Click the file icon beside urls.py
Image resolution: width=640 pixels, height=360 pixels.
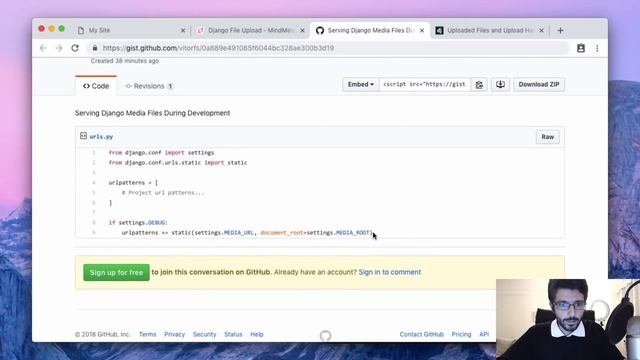coord(83,136)
